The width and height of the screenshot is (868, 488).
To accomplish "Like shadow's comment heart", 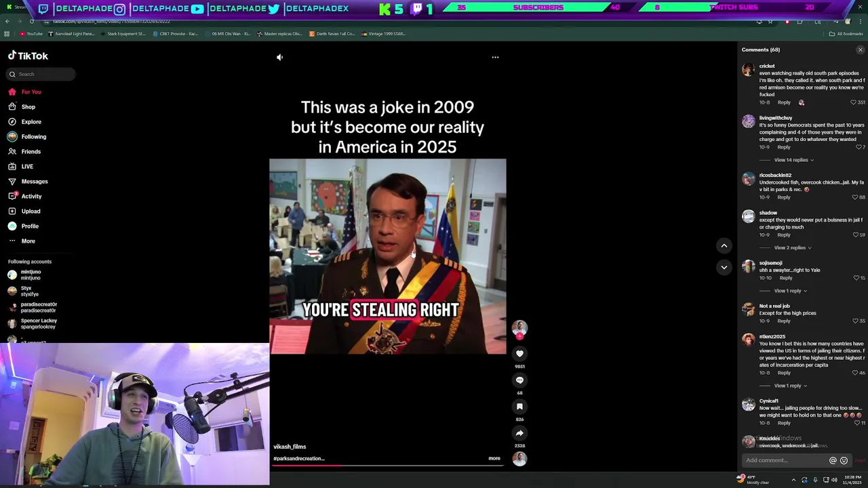I will [856, 235].
